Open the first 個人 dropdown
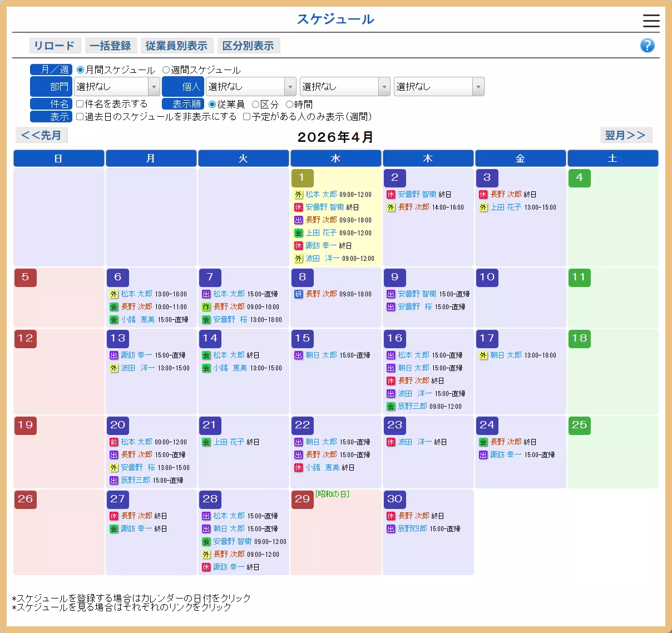The width and height of the screenshot is (672, 633). (x=251, y=87)
